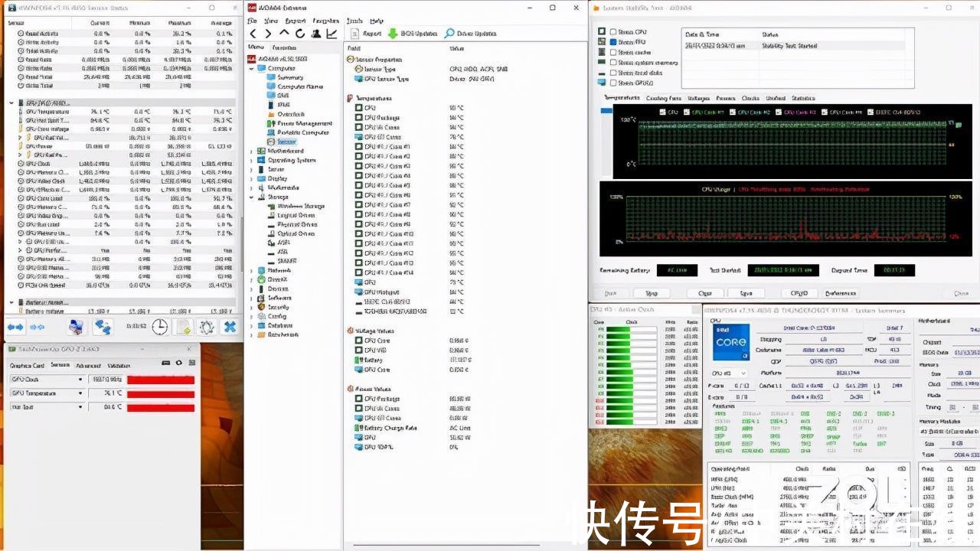The width and height of the screenshot is (980, 551).
Task: Expand Operating System node in AIDA64 tree
Action: coord(251,160)
